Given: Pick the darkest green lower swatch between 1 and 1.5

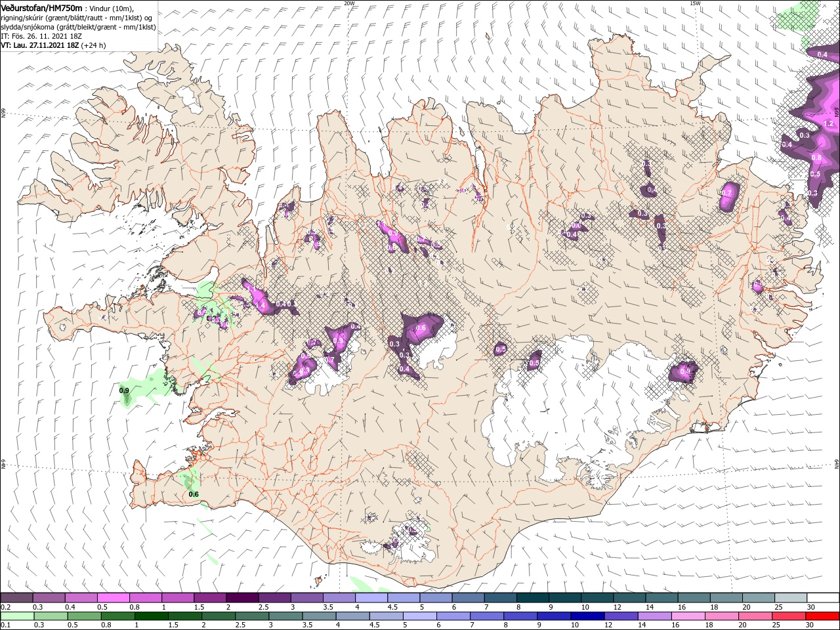Looking at the screenshot, I should [152, 616].
